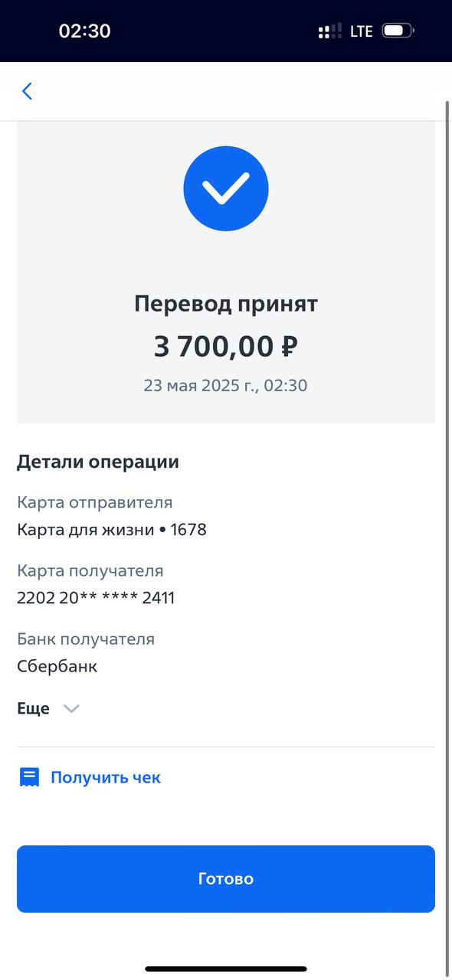This screenshot has height=980, width=452.
Task: Tap the Сбербанк recipient bank value
Action: pos(57,666)
